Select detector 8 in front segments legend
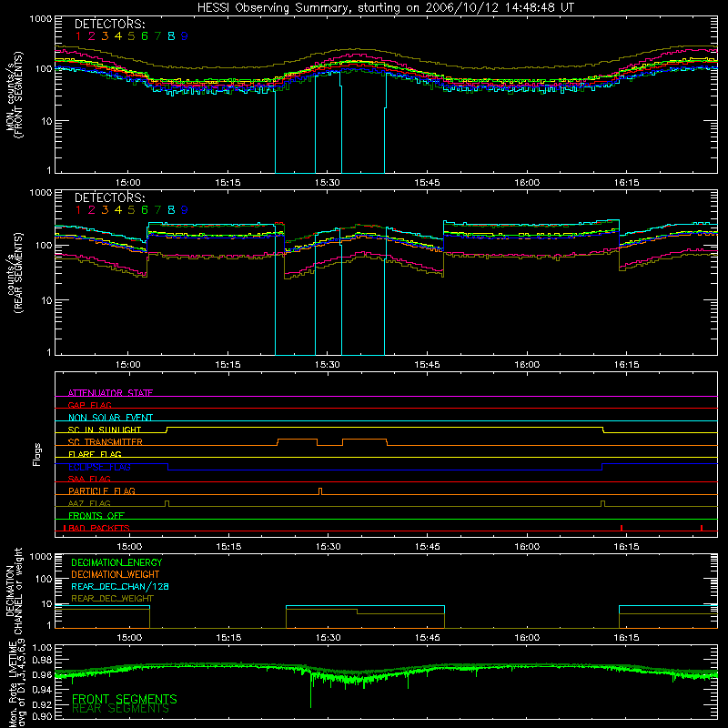The width and height of the screenshot is (728, 728). [x=171, y=36]
